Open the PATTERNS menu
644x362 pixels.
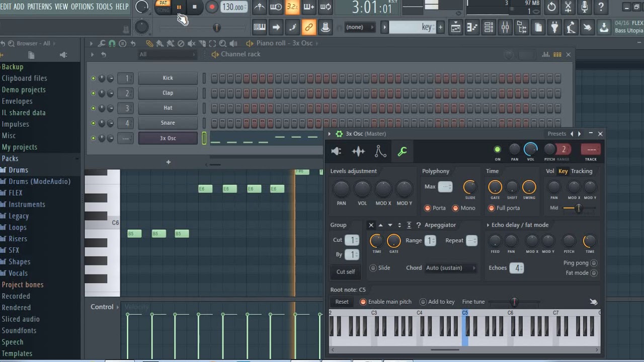[39, 7]
